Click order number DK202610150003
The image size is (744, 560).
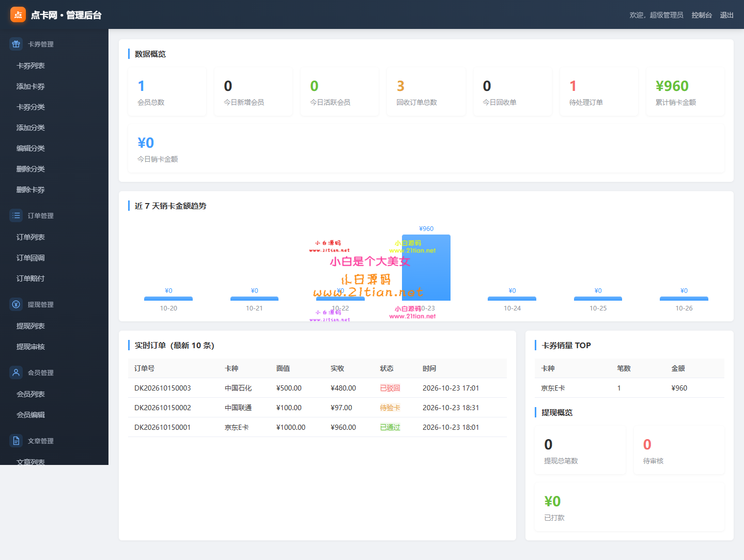click(x=163, y=388)
